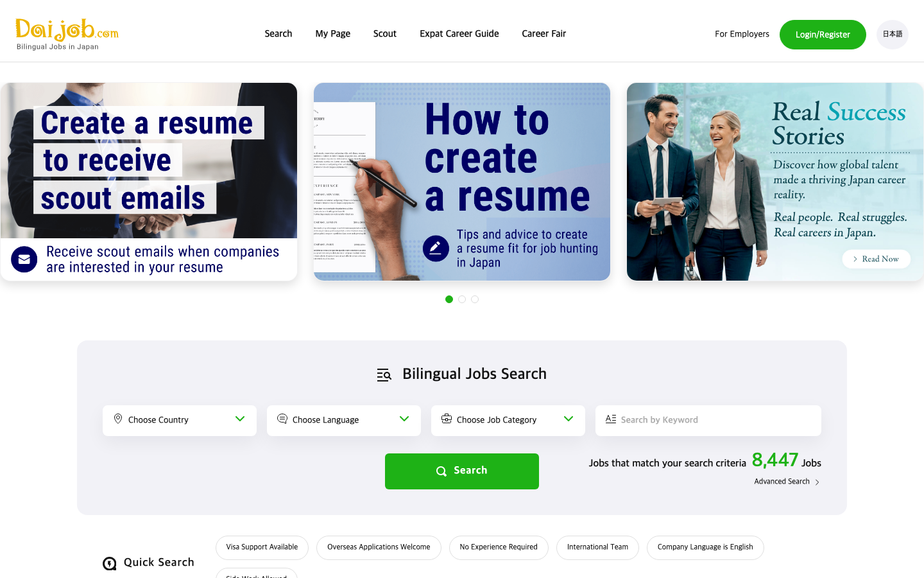Open the Choose Job Category dropdown
This screenshot has width=924, height=578.
[508, 421]
